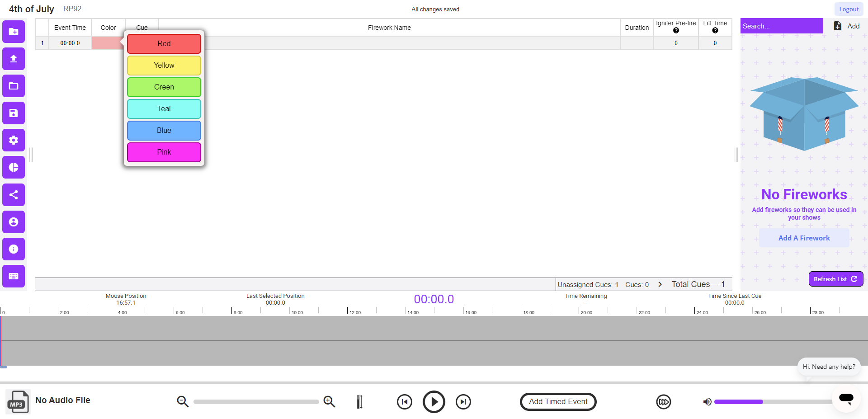The image size is (868, 419).
Task: Open the help chat bubble
Action: pos(846,400)
